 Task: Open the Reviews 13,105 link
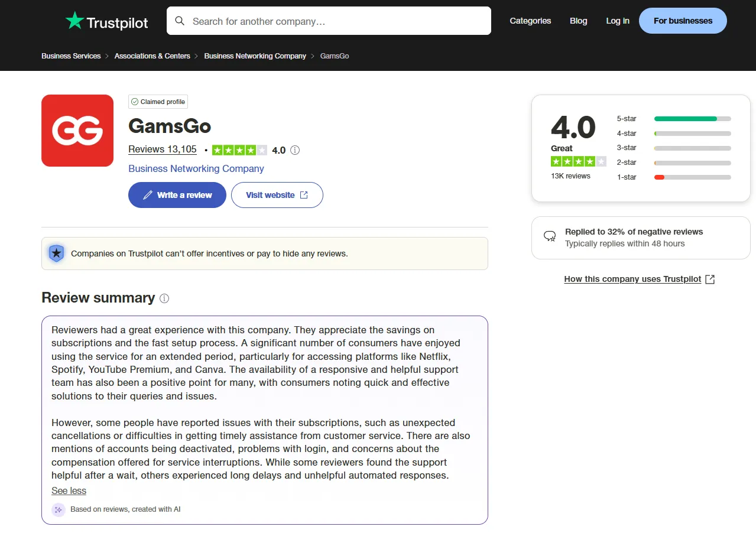[163, 149]
